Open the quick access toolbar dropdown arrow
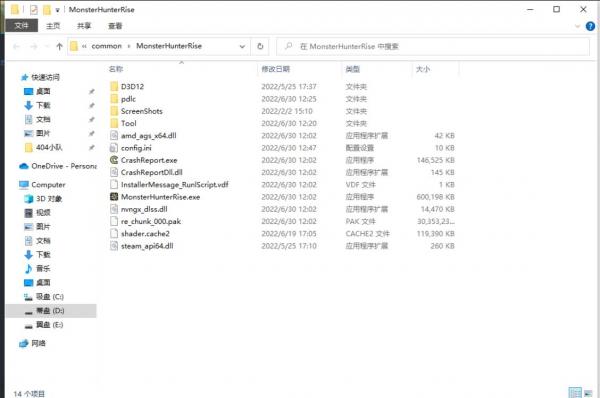 click(x=57, y=10)
